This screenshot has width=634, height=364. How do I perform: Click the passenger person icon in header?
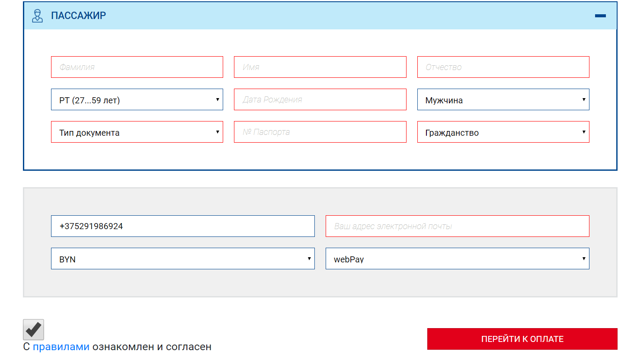[x=38, y=16]
